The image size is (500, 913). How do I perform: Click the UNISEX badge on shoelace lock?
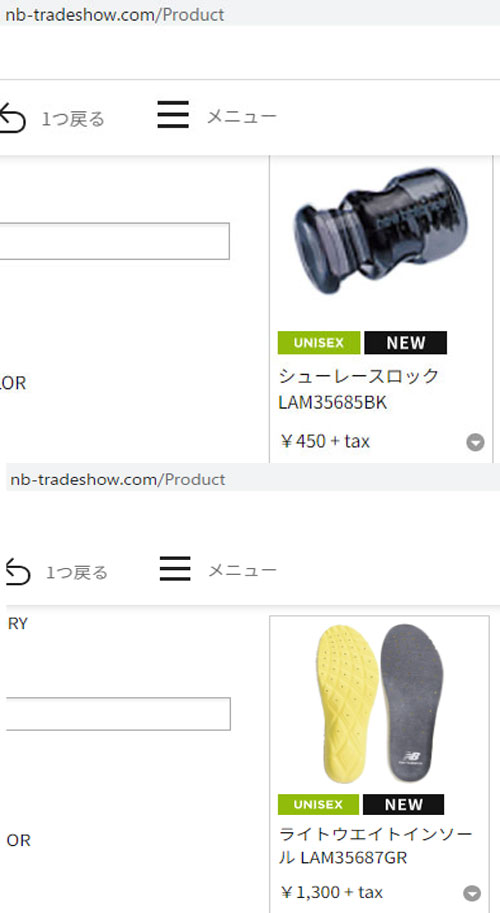pyautogui.click(x=319, y=342)
